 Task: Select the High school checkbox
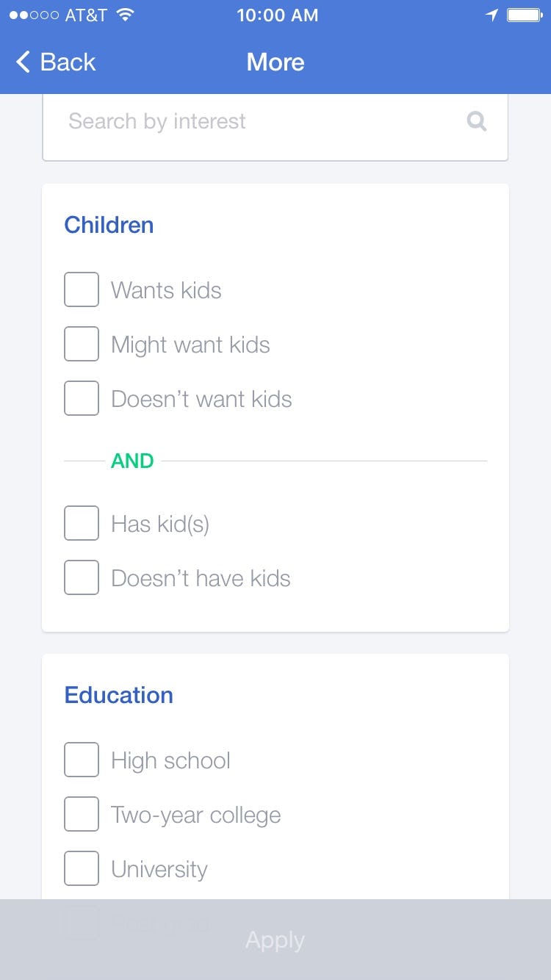tap(82, 760)
